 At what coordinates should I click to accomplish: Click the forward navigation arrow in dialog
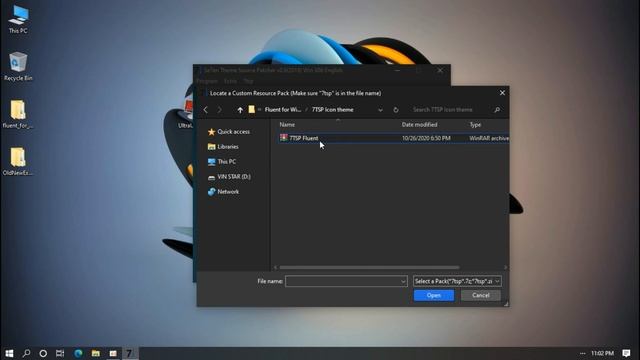pos(220,110)
